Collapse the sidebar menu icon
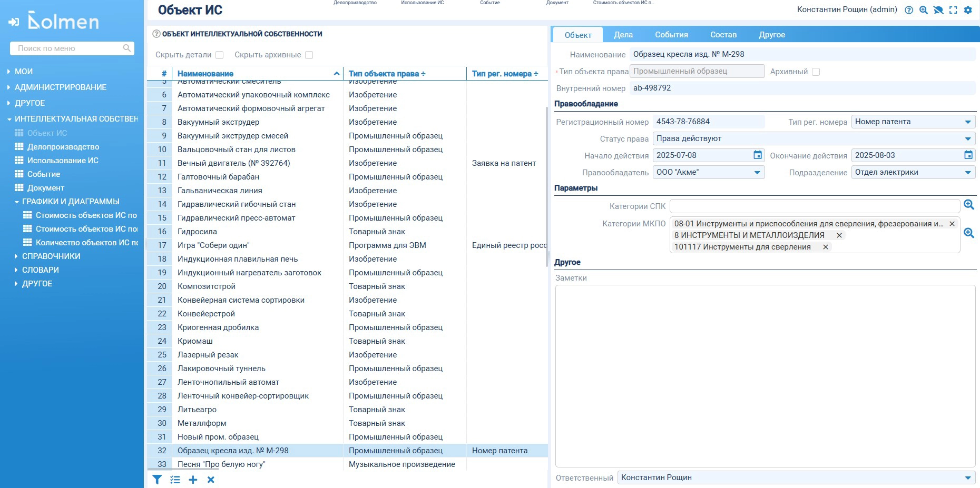The width and height of the screenshot is (980, 488). coord(14,22)
